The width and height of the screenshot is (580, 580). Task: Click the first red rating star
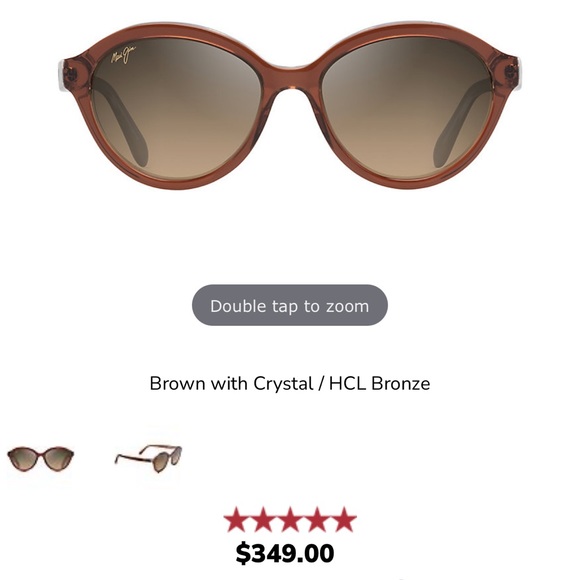pyautogui.click(x=237, y=519)
